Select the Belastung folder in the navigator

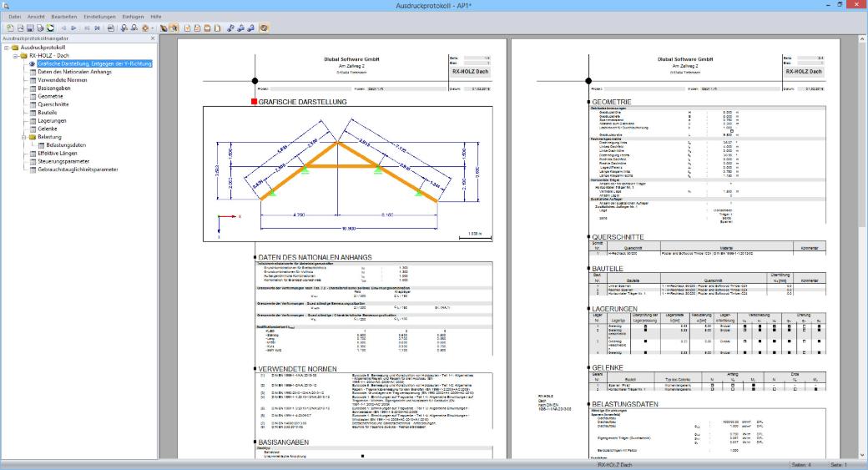click(x=50, y=137)
